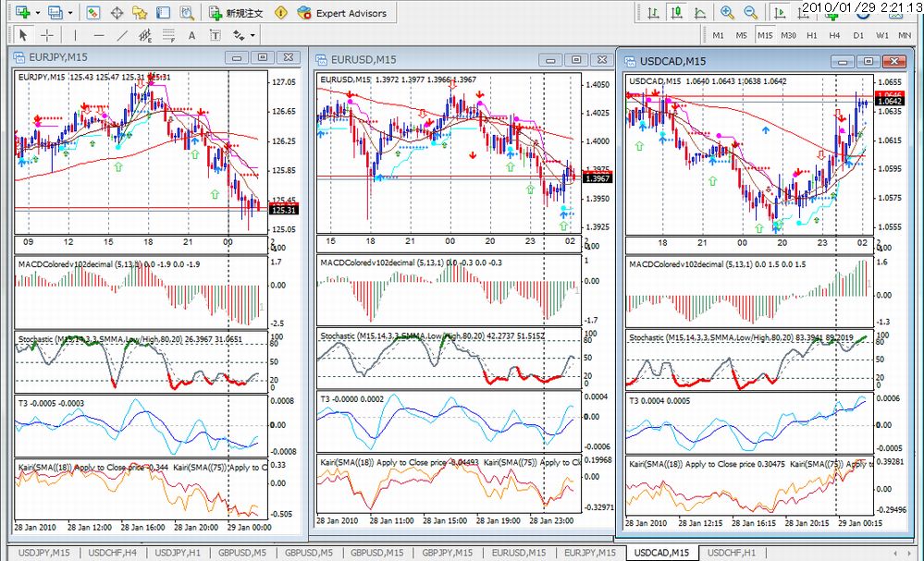Open the Market Watch panel icon

(93, 12)
